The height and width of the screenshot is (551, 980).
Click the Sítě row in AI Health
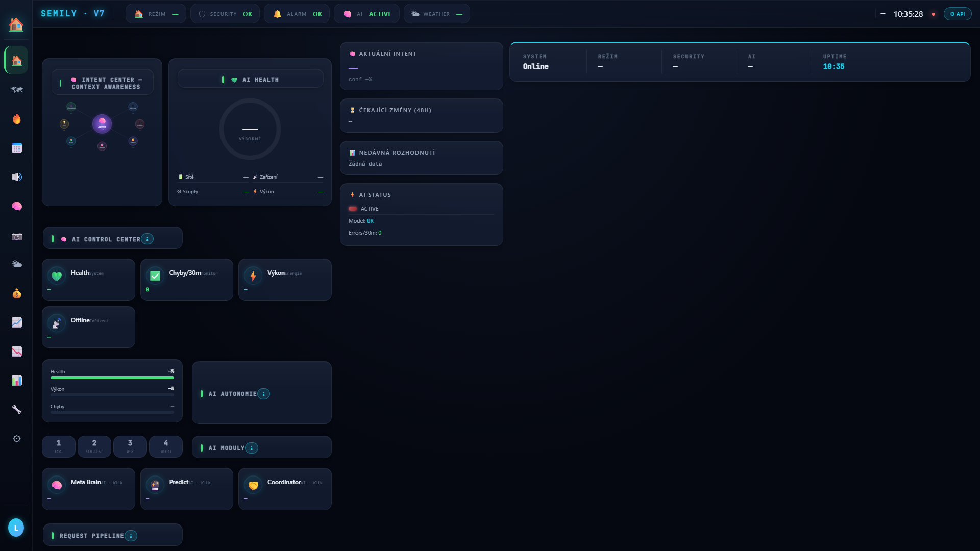[x=213, y=177]
